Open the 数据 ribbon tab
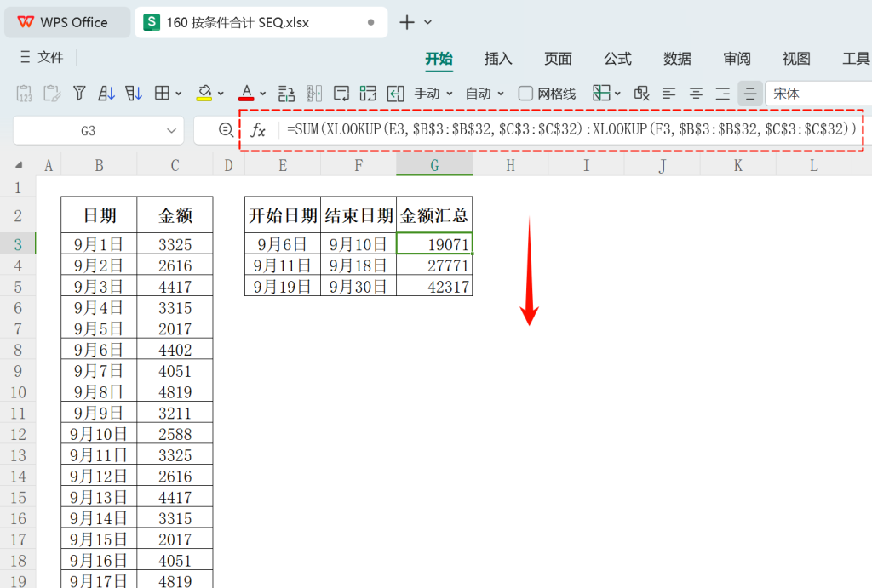 677,59
